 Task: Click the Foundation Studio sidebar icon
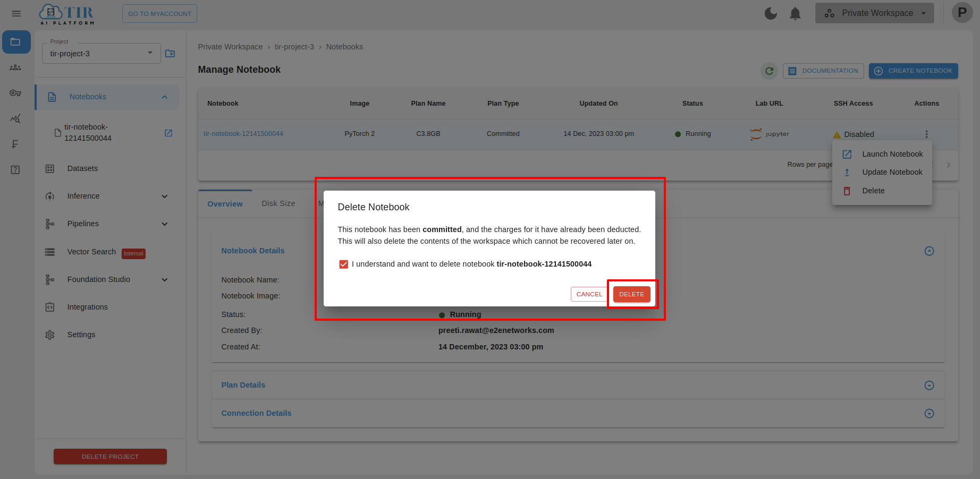coord(50,280)
